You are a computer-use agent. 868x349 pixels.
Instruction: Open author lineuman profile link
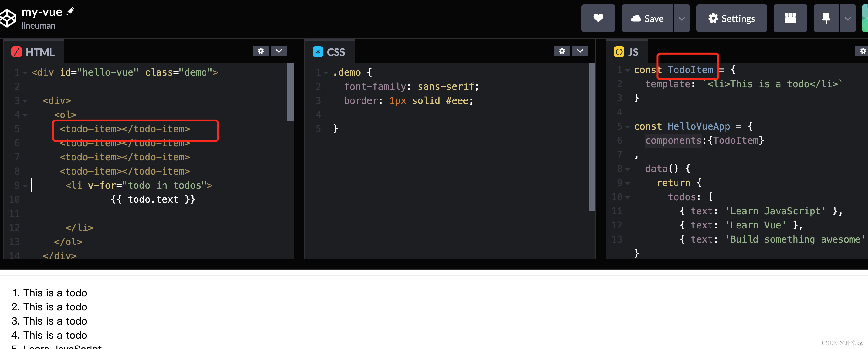(x=38, y=26)
